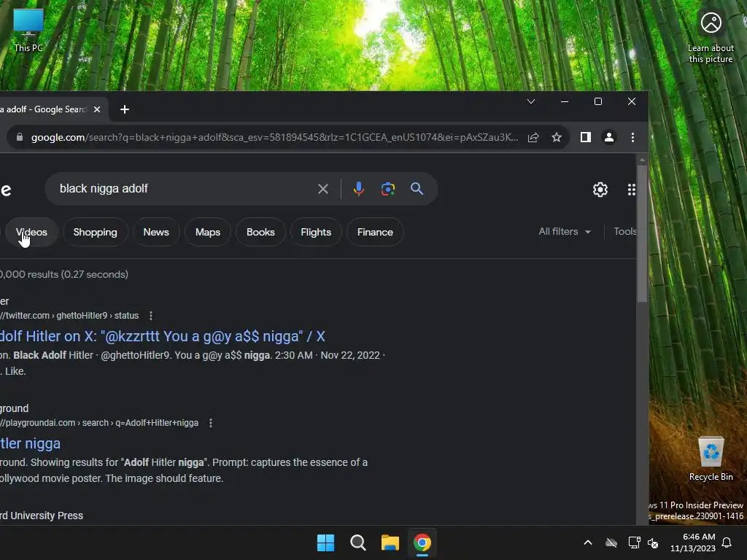
Task: Open the X status result link
Action: pos(162,337)
